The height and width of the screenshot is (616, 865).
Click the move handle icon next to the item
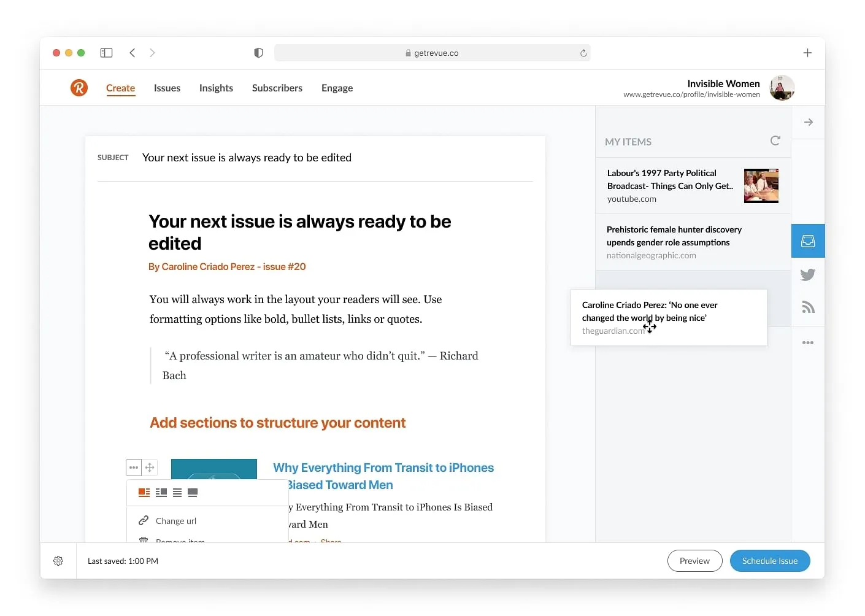150,468
